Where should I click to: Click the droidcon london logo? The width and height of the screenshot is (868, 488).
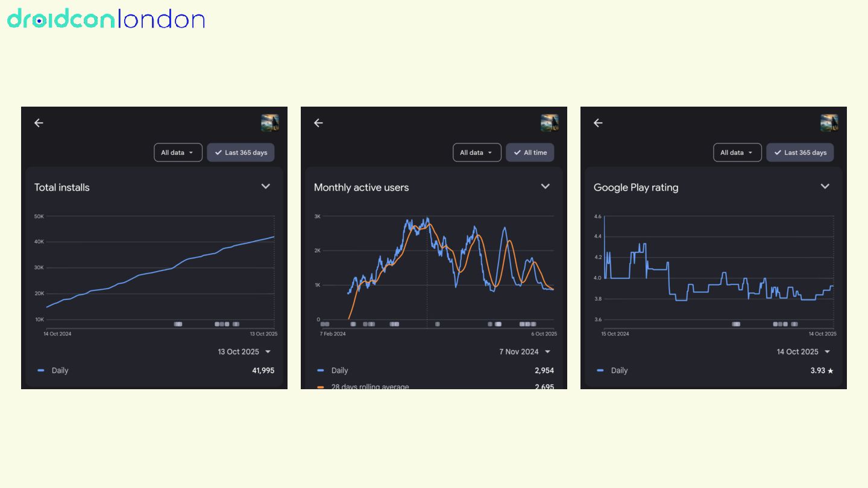tap(106, 19)
